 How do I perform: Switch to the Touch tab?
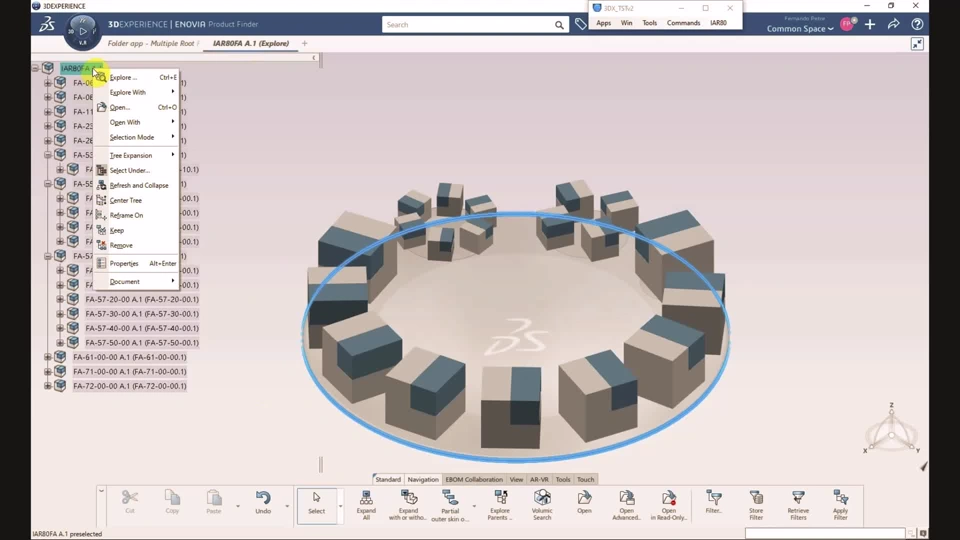(x=586, y=479)
